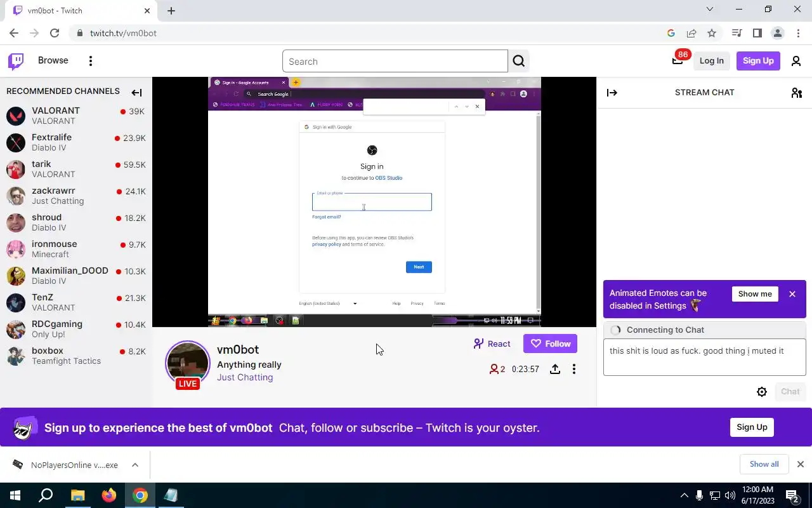The height and width of the screenshot is (508, 812).
Task: Click the chat message text box
Action: (704, 357)
